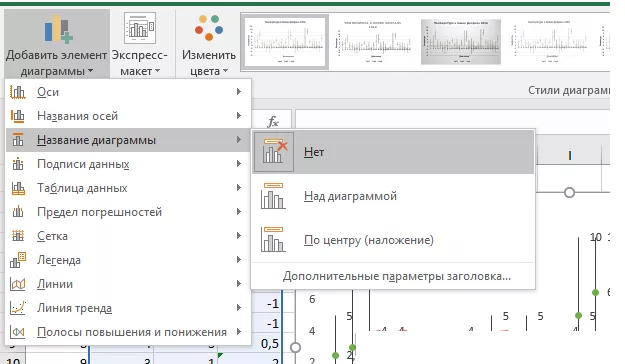Open the Таблица данных menu entry
Image resolution: width=625 pixels, height=364 pixels.
pyautogui.click(x=128, y=188)
